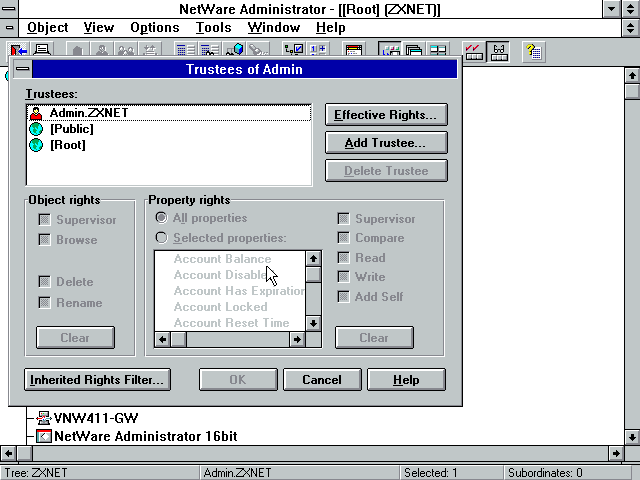Viewport: 640px width, 480px height.
Task: Open the Help menu
Action: coord(331,27)
